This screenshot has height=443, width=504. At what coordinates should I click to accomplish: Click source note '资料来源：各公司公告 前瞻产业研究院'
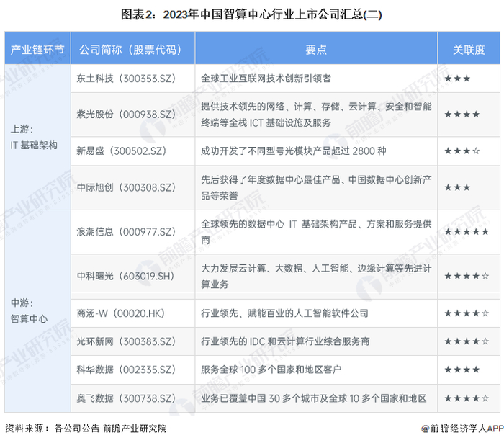tap(86, 429)
